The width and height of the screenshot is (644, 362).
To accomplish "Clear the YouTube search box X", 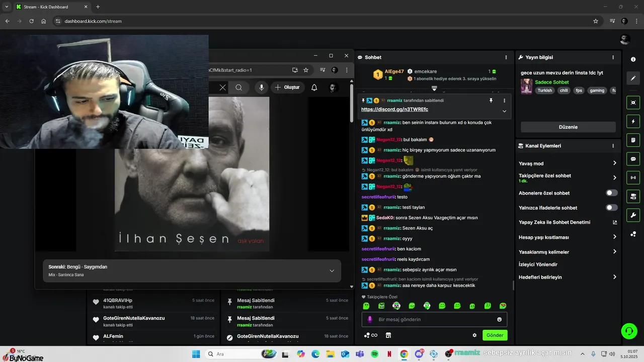I will pos(222,87).
